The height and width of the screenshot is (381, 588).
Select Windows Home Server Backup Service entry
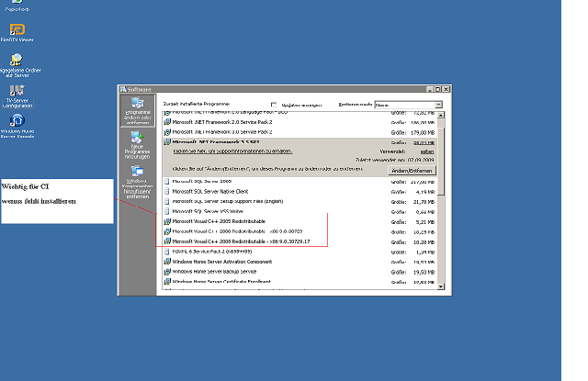pos(300,272)
